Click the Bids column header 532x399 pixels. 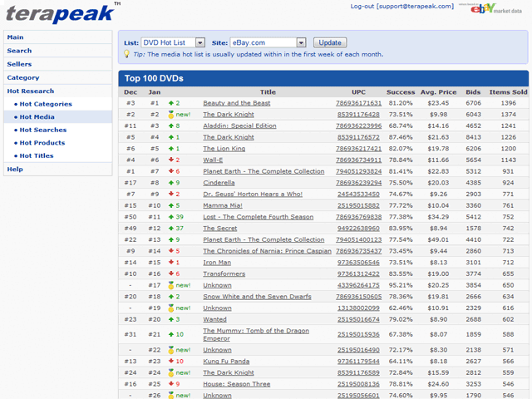[473, 92]
